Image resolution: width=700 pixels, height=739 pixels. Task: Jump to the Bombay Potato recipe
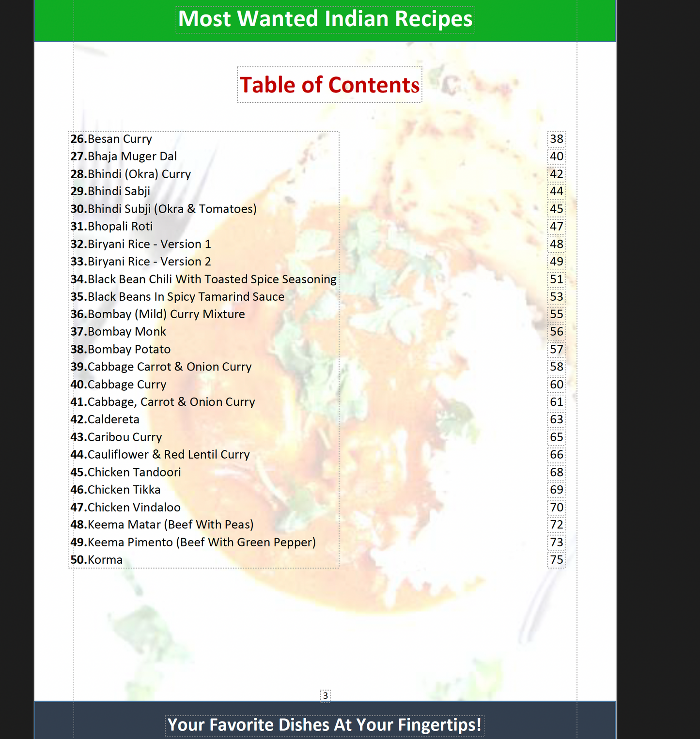[121, 349]
